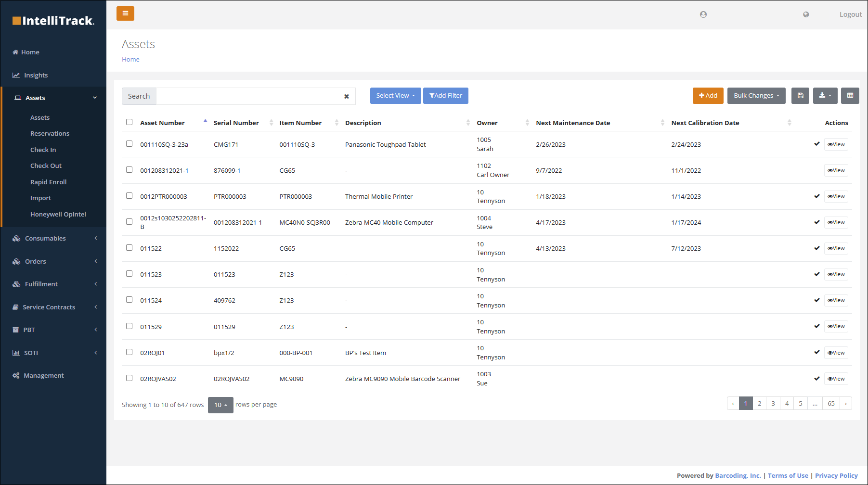Click the Add asset button
The width and height of the screenshot is (868, 485).
[708, 96]
